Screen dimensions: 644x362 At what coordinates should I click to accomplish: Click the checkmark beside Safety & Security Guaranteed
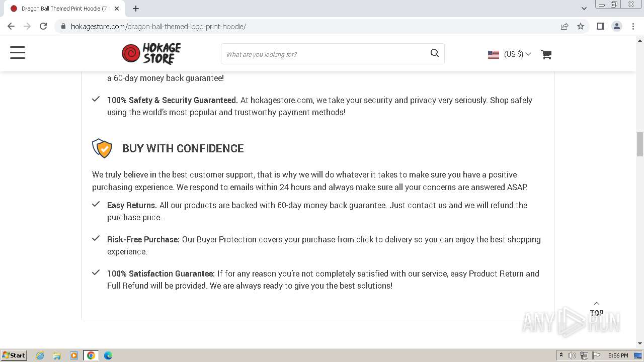coord(96,99)
